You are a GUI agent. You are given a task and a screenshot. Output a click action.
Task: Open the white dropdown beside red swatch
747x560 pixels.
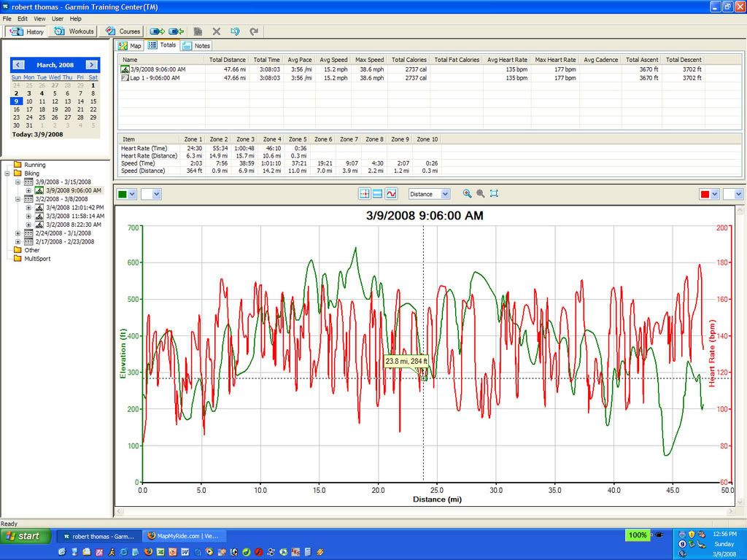733,194
